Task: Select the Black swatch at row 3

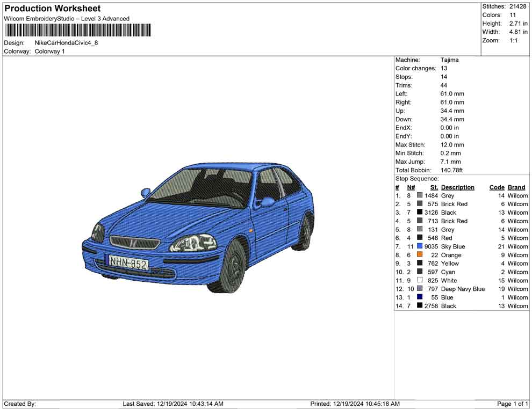Action: (418, 213)
